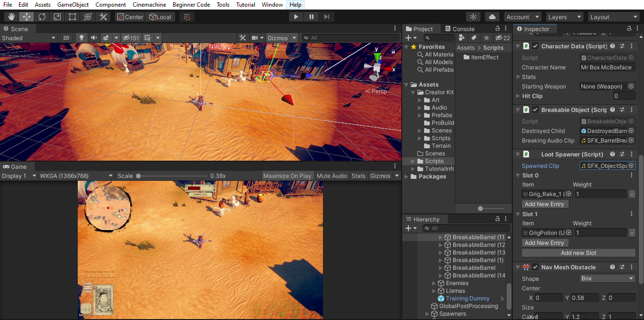
Task: Open Breakable Object preset settings icon
Action: pos(622,110)
